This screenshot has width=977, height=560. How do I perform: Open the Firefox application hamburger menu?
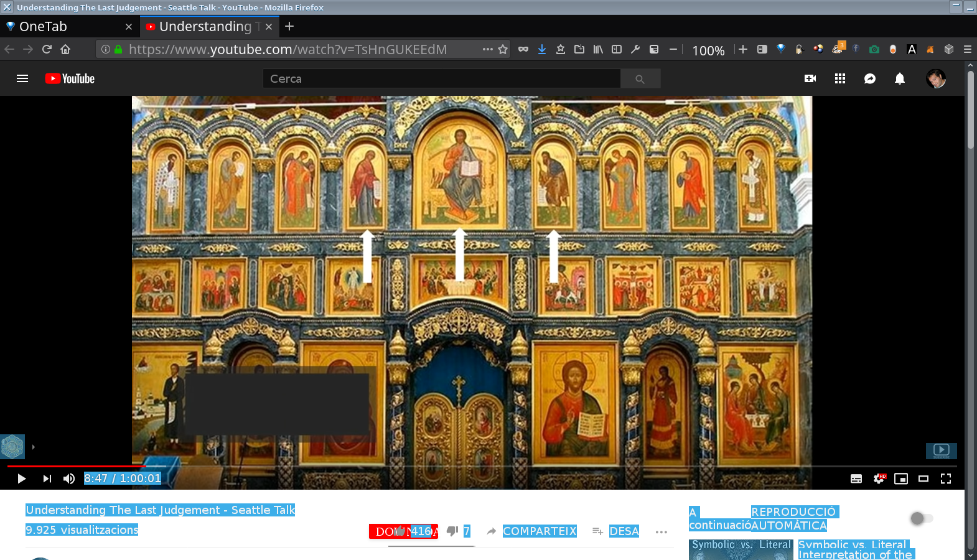(x=968, y=49)
